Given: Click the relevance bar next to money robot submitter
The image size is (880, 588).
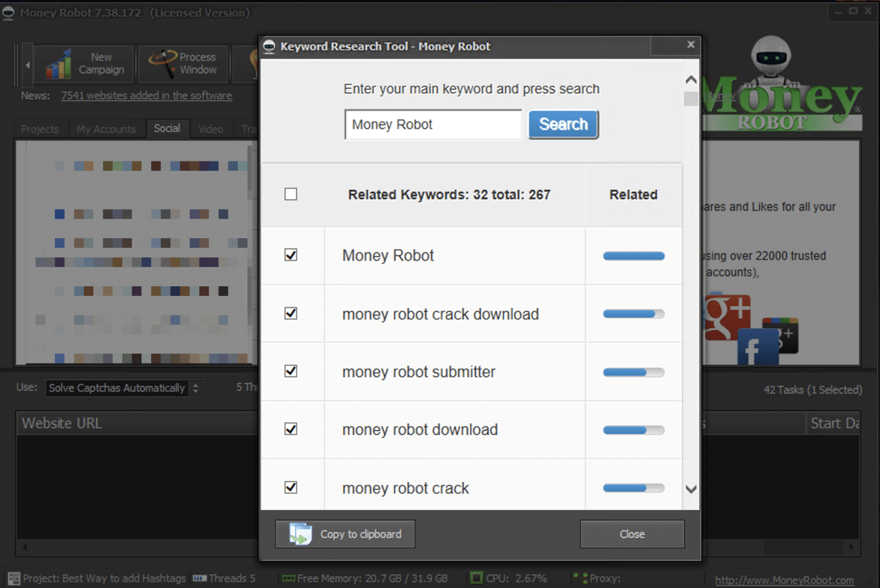Looking at the screenshot, I should tap(632, 372).
